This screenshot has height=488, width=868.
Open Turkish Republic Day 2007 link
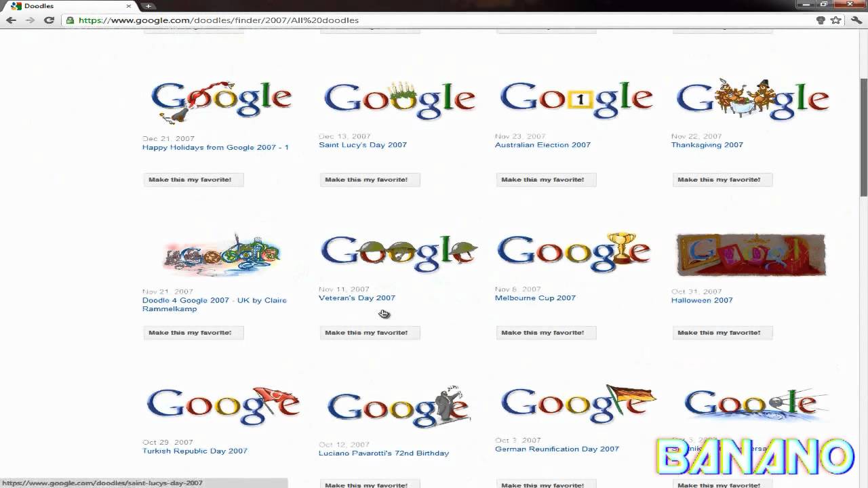pyautogui.click(x=195, y=451)
